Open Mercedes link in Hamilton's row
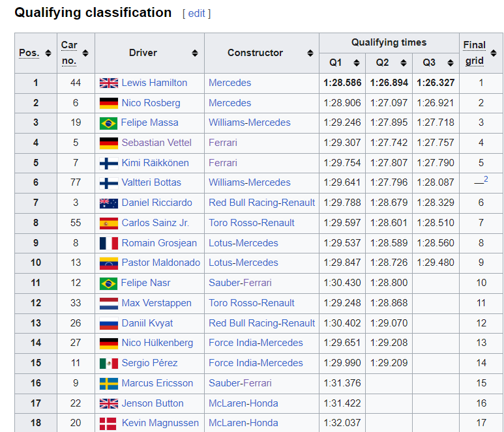The height and width of the screenshot is (432, 504). (230, 83)
